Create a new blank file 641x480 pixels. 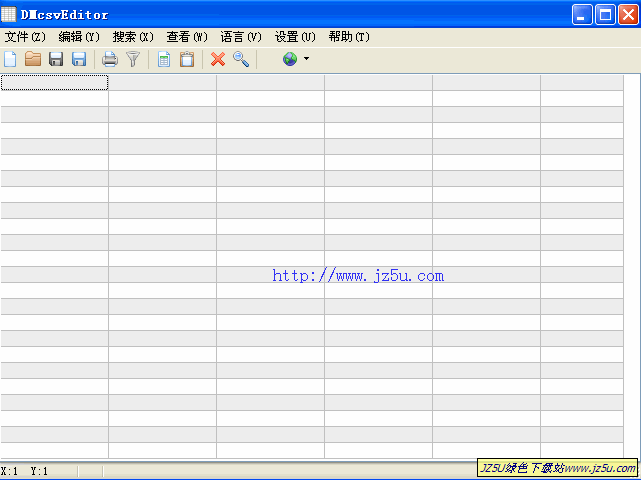point(10,59)
